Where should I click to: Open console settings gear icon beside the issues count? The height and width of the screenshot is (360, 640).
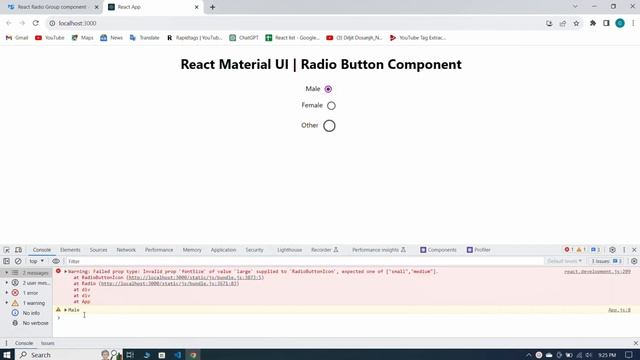pyautogui.click(x=634, y=261)
